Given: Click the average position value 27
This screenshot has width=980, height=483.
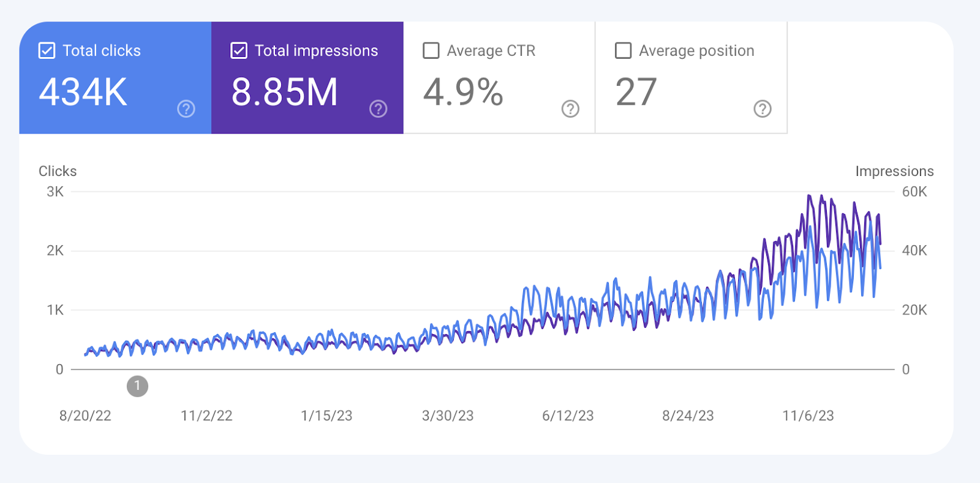Looking at the screenshot, I should 636,93.
